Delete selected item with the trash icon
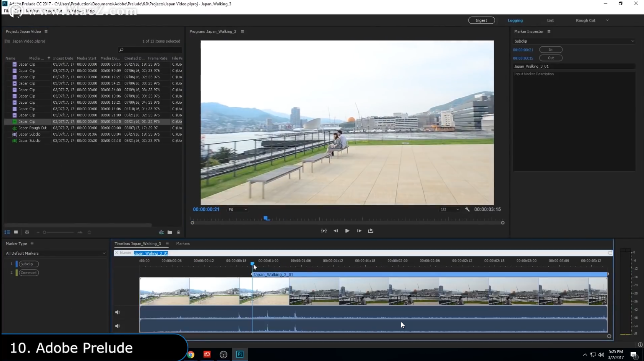The height and width of the screenshot is (361, 644). (178, 232)
